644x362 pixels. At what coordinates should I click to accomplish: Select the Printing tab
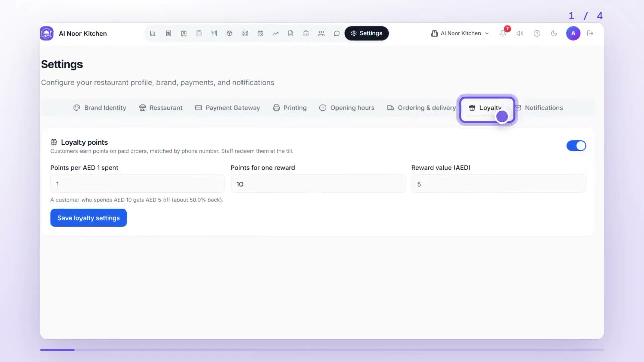(290, 108)
